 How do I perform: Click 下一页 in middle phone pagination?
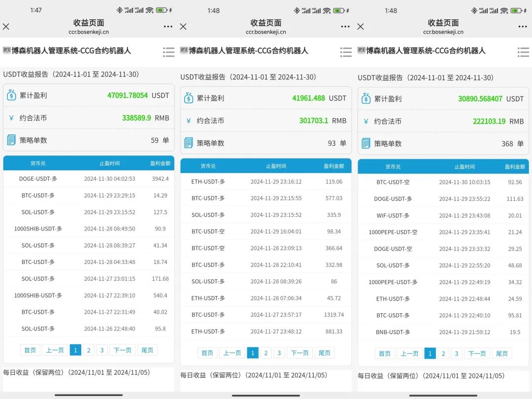pyautogui.click(x=299, y=353)
